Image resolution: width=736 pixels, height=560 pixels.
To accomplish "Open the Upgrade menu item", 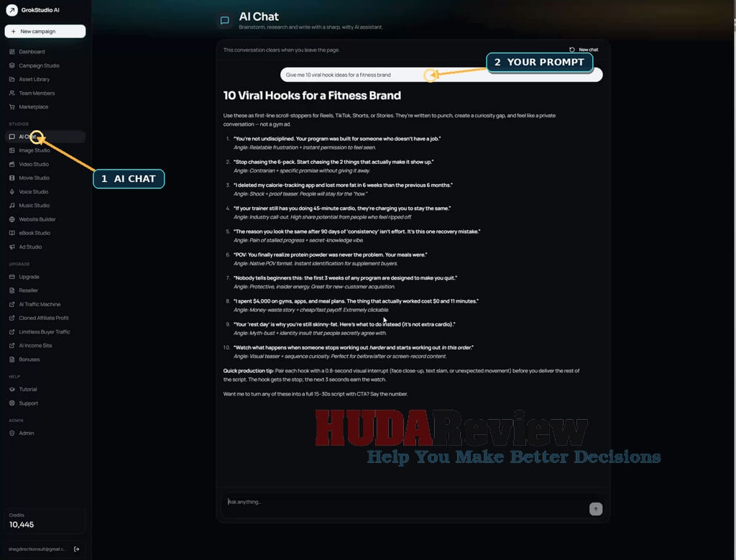I will point(45,277).
